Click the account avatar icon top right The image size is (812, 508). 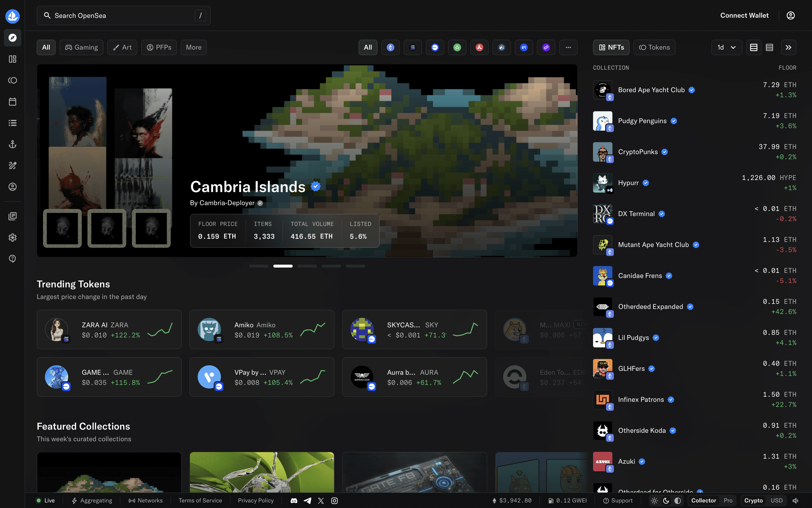click(790, 15)
